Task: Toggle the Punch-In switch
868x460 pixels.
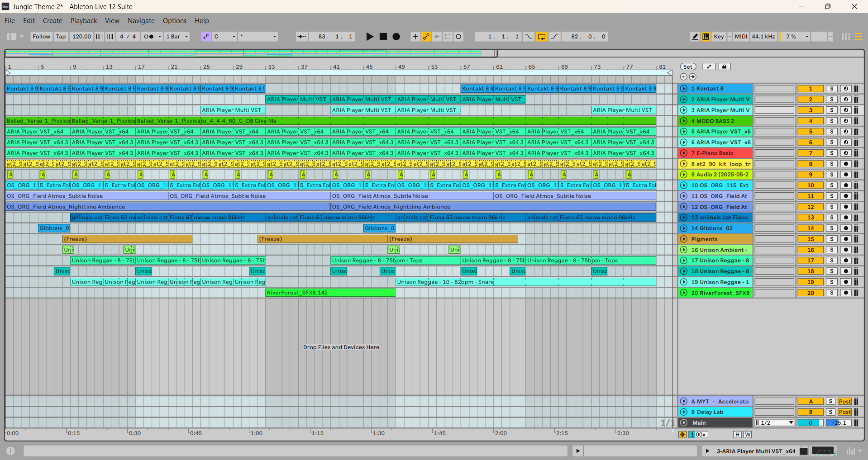Action: tap(528, 37)
